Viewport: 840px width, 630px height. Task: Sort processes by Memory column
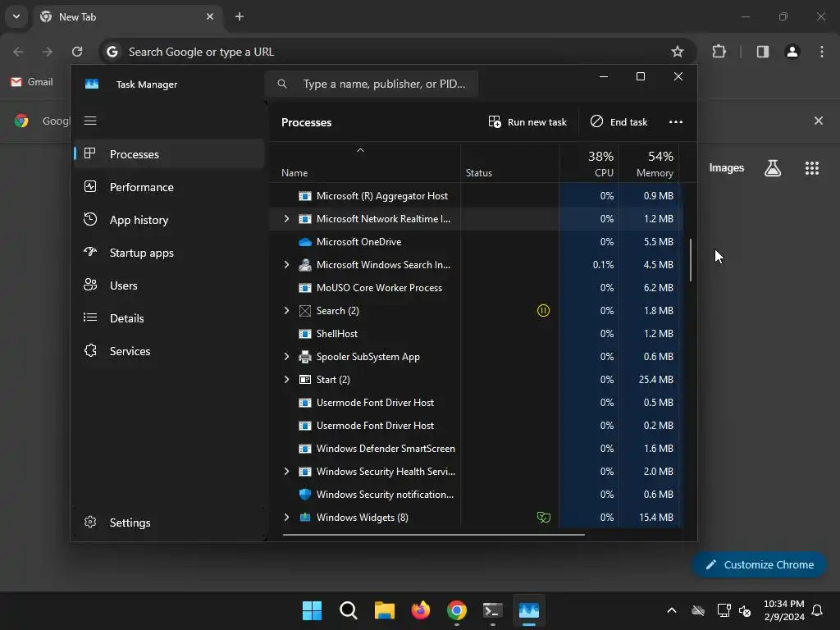coord(650,163)
